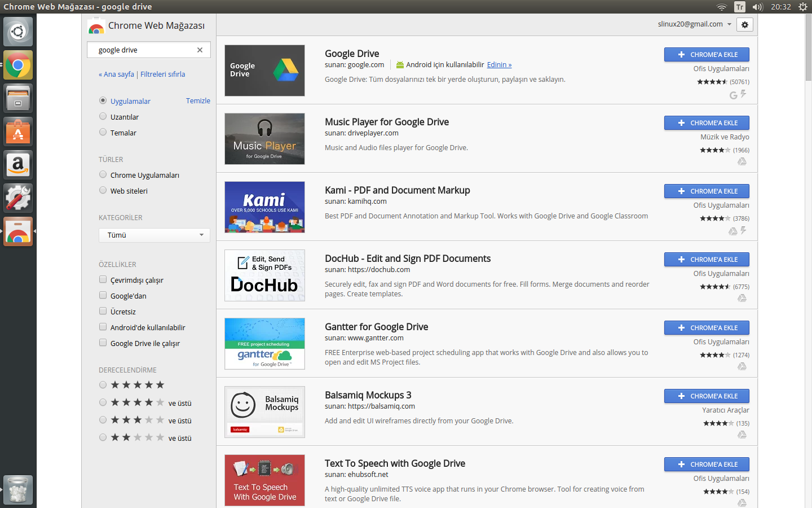This screenshot has width=812, height=508.
Task: Open the Text To Speech with Google Drive title
Action: coord(395,463)
